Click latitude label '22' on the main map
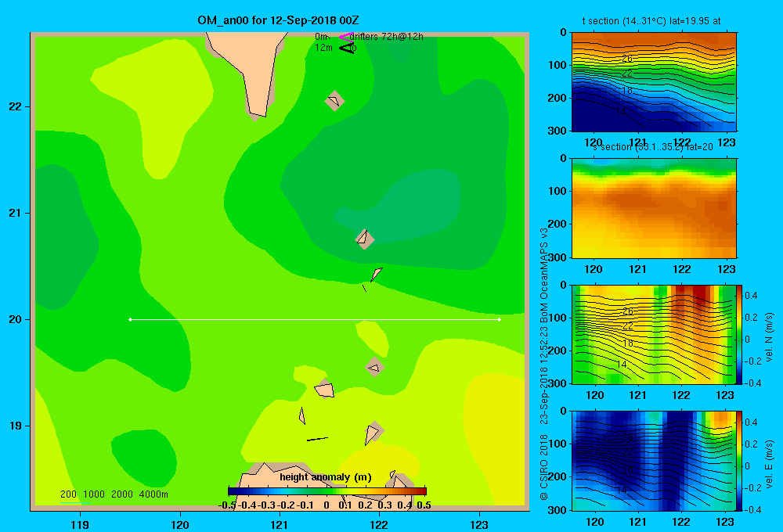 [16, 106]
